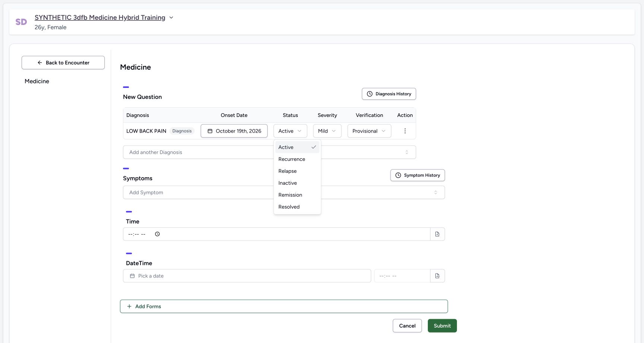Open the October 19th, 2026 date picker
The image size is (644, 343).
(234, 131)
